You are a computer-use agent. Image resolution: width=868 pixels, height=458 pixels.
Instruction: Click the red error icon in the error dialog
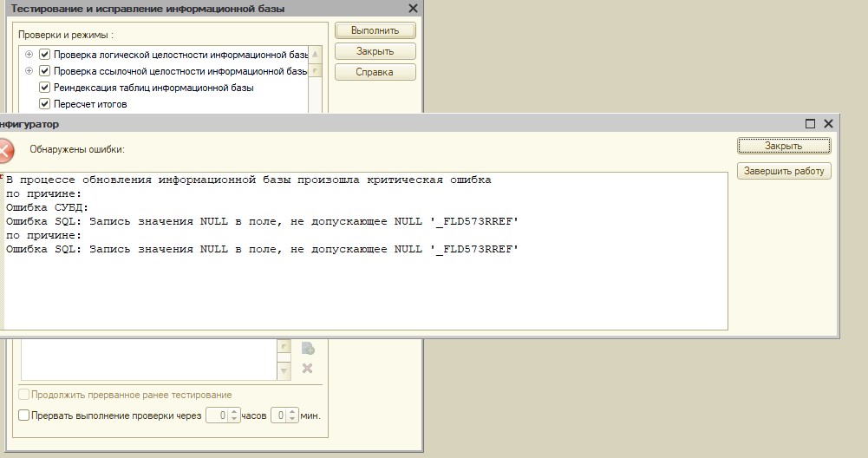point(4,150)
